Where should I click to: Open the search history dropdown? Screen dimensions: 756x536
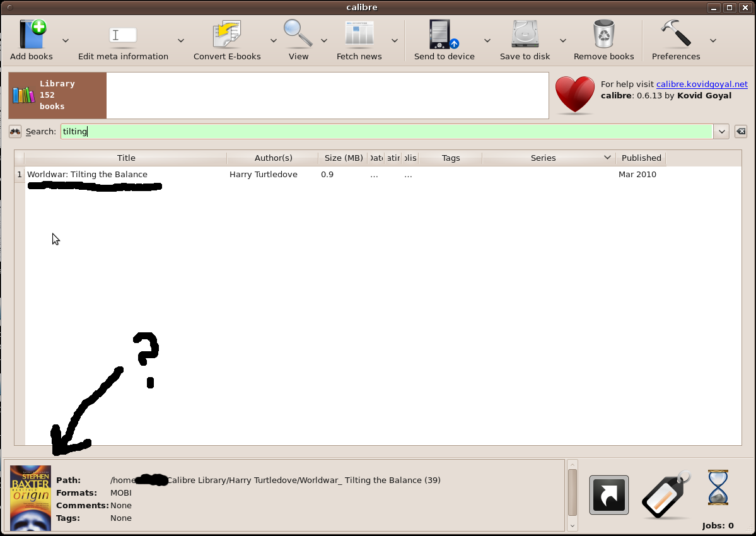(x=721, y=132)
